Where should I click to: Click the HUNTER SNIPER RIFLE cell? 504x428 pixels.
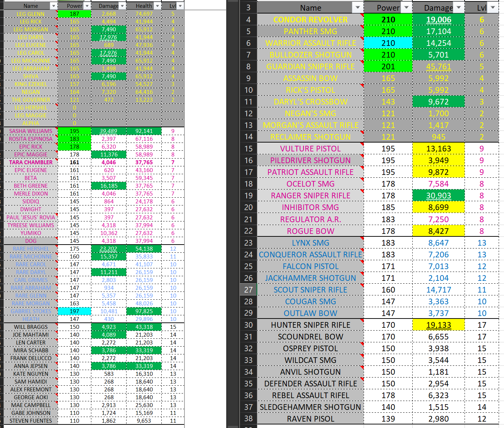coord(310,325)
